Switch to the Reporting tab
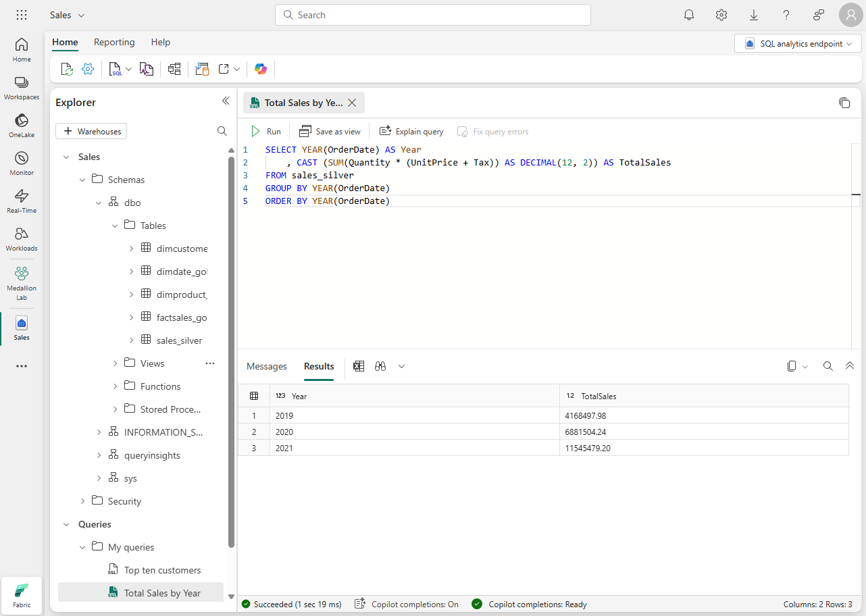The width and height of the screenshot is (866, 616). coord(114,42)
